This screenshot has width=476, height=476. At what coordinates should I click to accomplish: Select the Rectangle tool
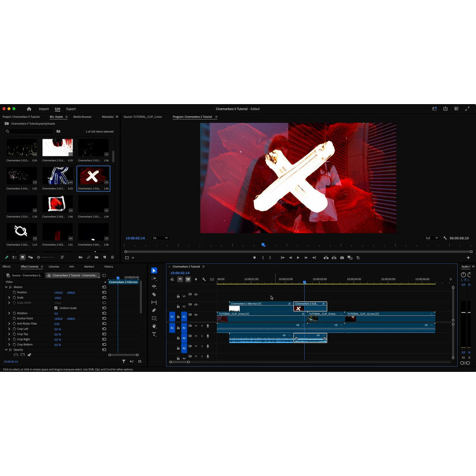(x=154, y=318)
